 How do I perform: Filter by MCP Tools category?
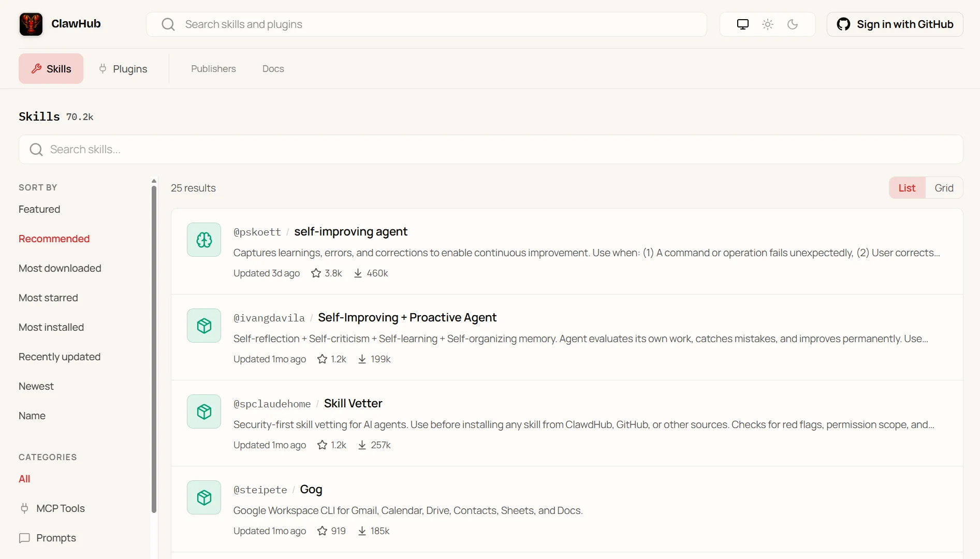pos(52,508)
